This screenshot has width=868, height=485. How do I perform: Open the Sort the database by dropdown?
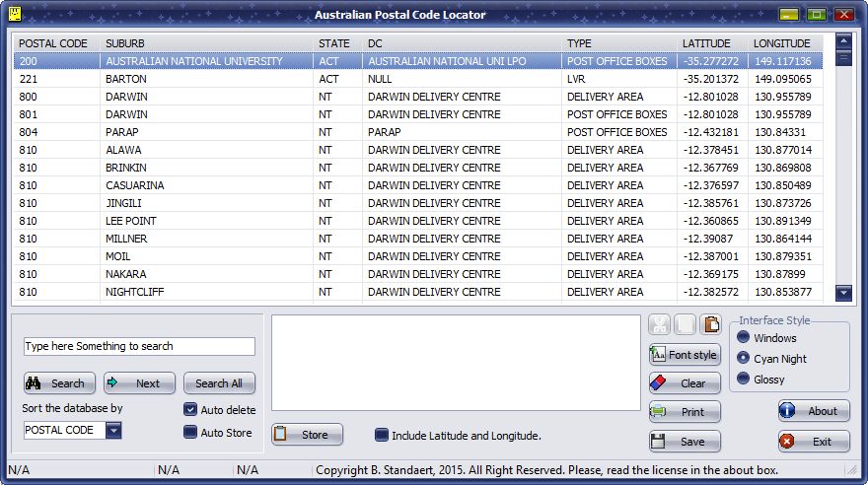[113, 430]
